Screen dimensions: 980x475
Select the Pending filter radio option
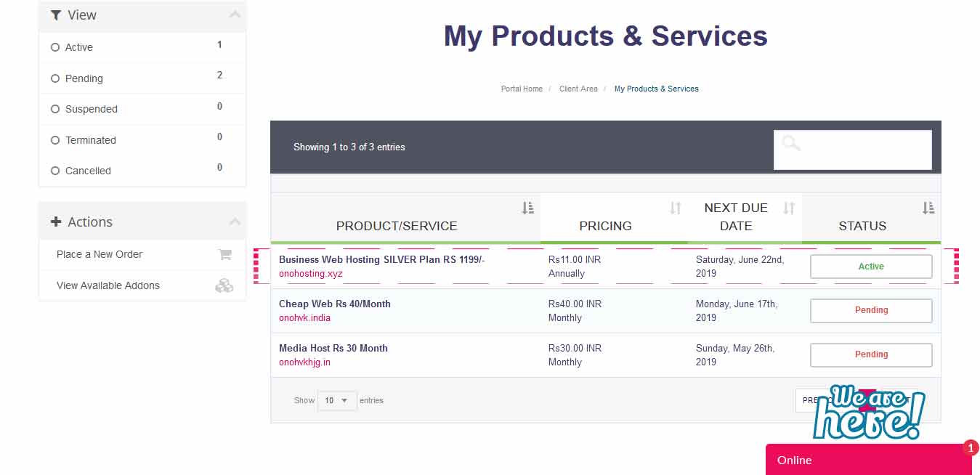55,78
